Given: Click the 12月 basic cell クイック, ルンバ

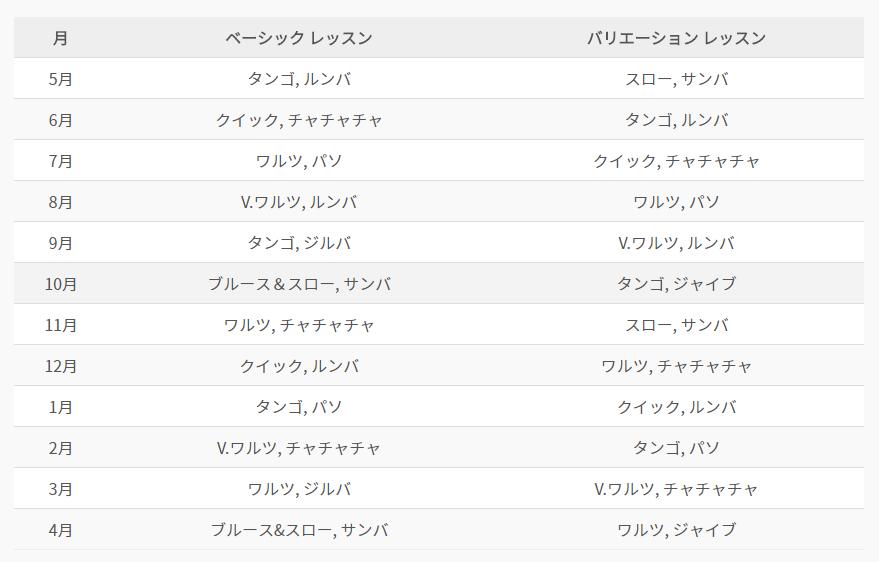Looking at the screenshot, I should point(299,366).
